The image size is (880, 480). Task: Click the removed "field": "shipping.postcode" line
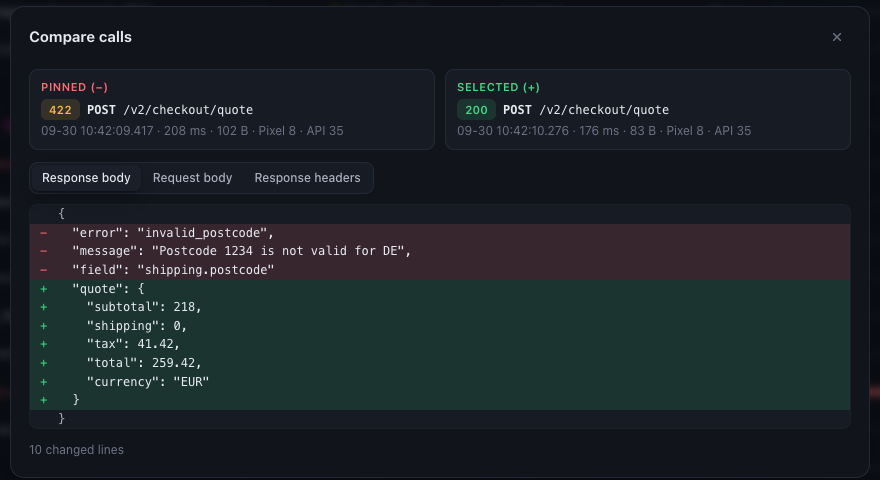click(440, 270)
